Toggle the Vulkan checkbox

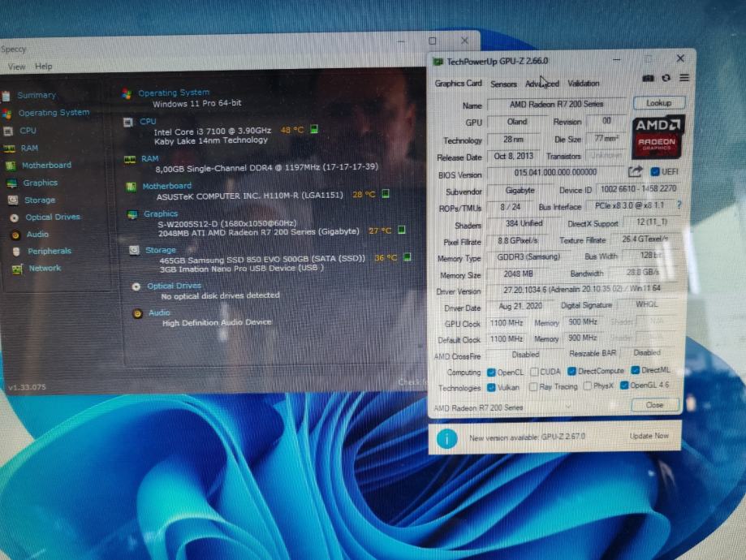pyautogui.click(x=491, y=387)
